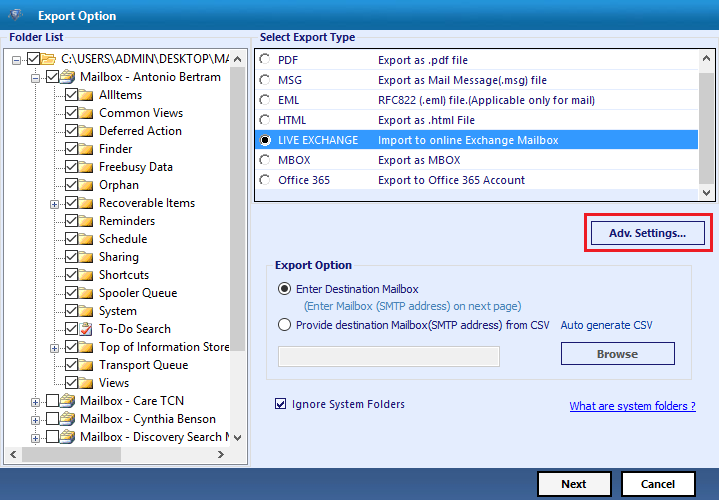The image size is (719, 500).
Task: Select the PDF export type row
Action: (476, 60)
